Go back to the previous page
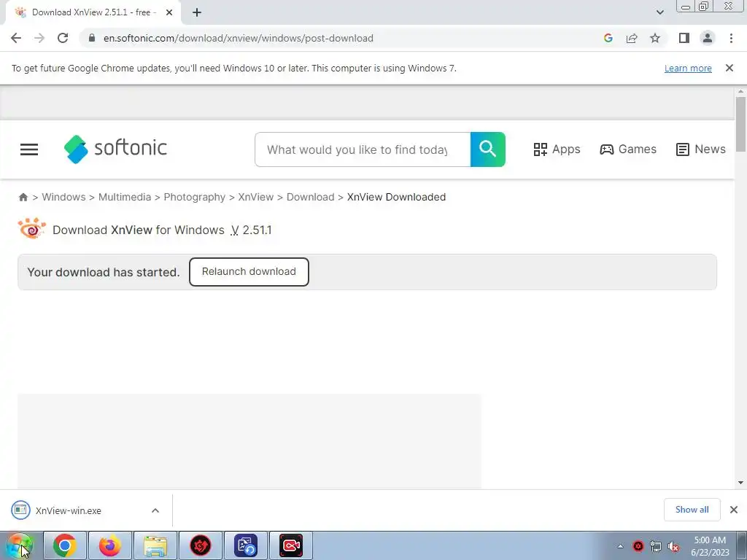 [16, 38]
